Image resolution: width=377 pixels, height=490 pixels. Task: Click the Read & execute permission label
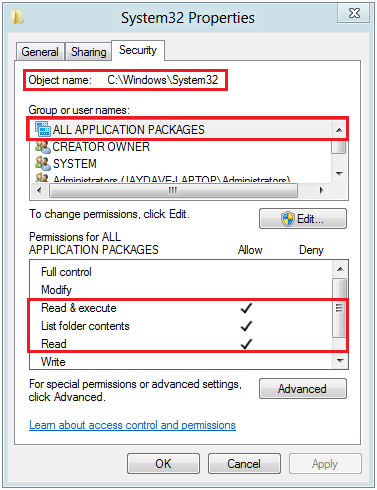tap(79, 308)
